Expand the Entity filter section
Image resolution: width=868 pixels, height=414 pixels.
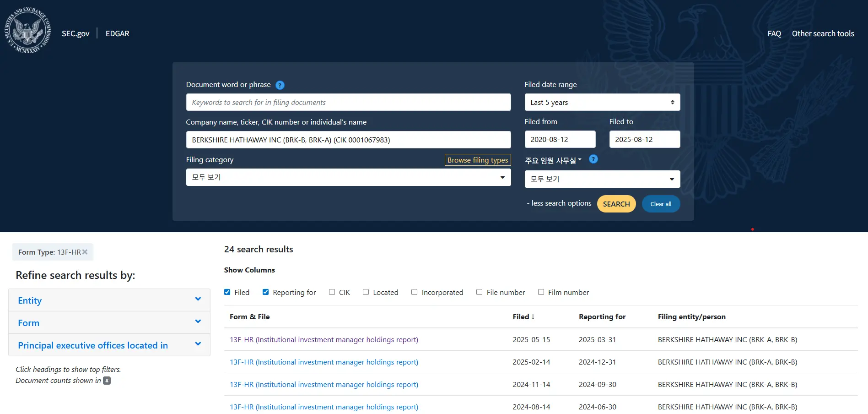[109, 300]
